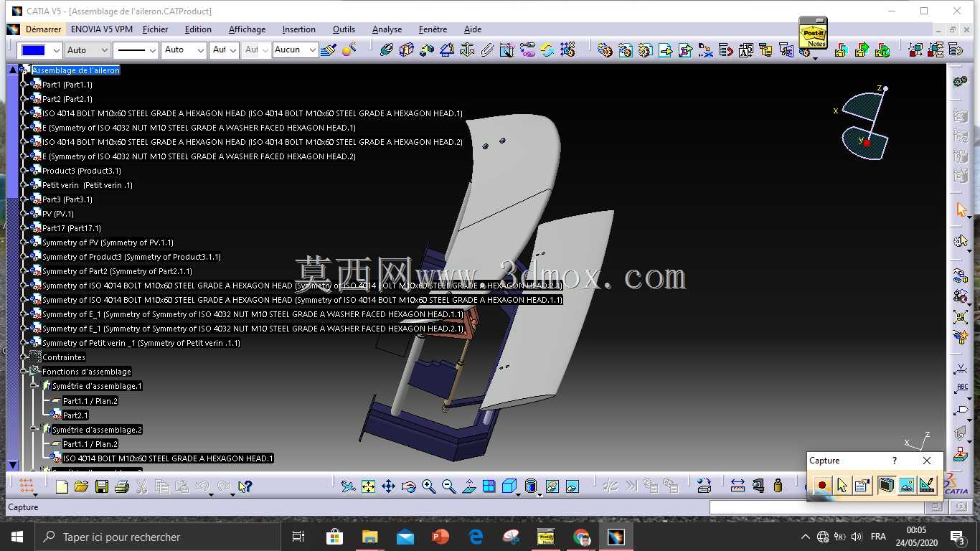Open the Edition menu

(x=198, y=29)
